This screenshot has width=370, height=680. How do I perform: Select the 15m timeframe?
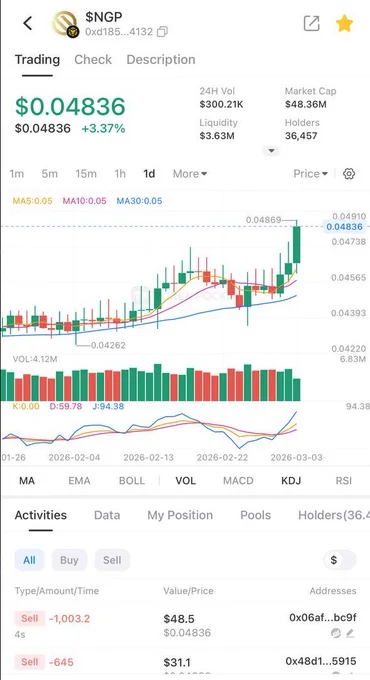(86, 174)
